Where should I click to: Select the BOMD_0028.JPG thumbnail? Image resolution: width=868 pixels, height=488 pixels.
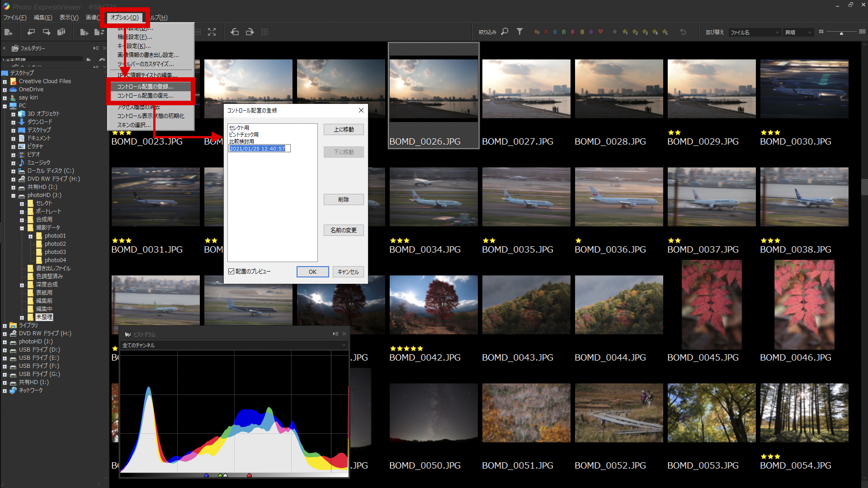tap(618, 89)
